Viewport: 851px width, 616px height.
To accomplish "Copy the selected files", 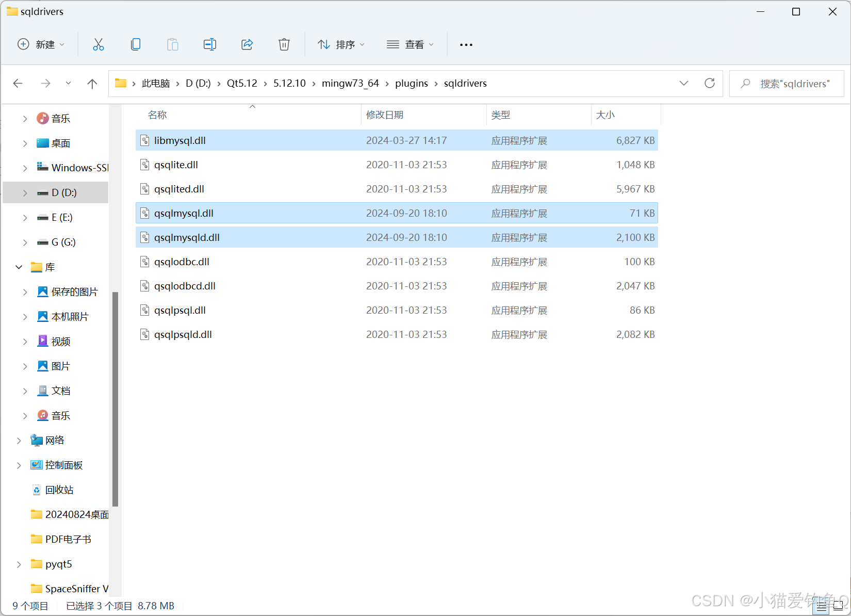I will tap(136, 44).
